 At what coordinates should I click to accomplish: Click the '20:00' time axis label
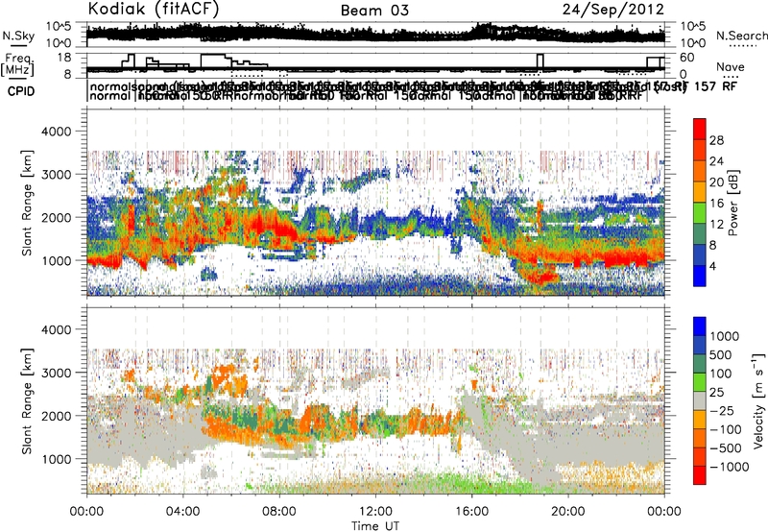tap(568, 512)
